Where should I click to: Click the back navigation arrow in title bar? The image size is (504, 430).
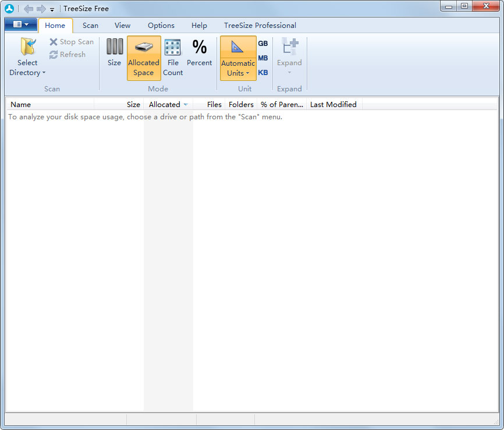point(28,9)
